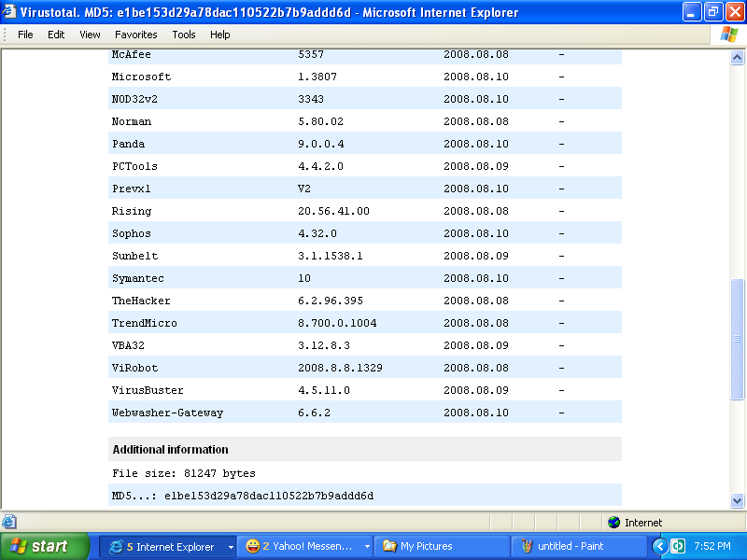Minimize the Internet Explorer window
The width and height of the screenshot is (747, 560).
tap(692, 12)
